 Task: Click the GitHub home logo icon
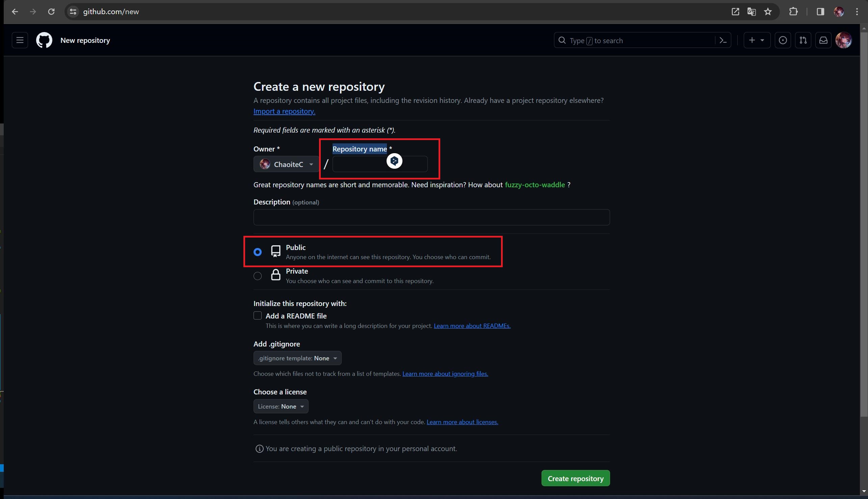(44, 40)
